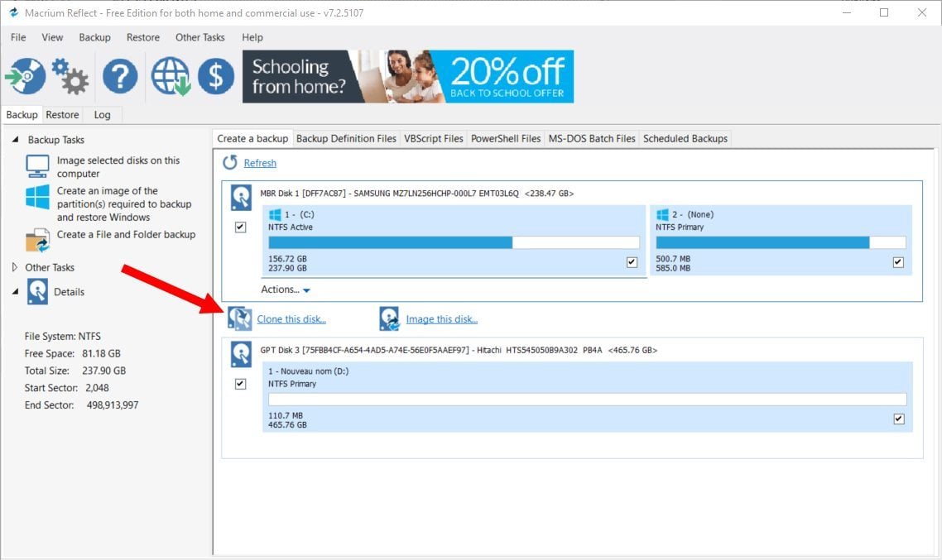Select the '1 - Nouveau nom (D:)' partition label
This screenshot has width=942, height=560.
click(308, 371)
